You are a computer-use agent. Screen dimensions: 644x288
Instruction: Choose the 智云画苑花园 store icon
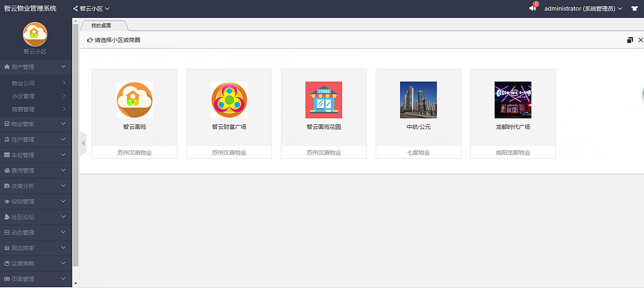pos(324,100)
